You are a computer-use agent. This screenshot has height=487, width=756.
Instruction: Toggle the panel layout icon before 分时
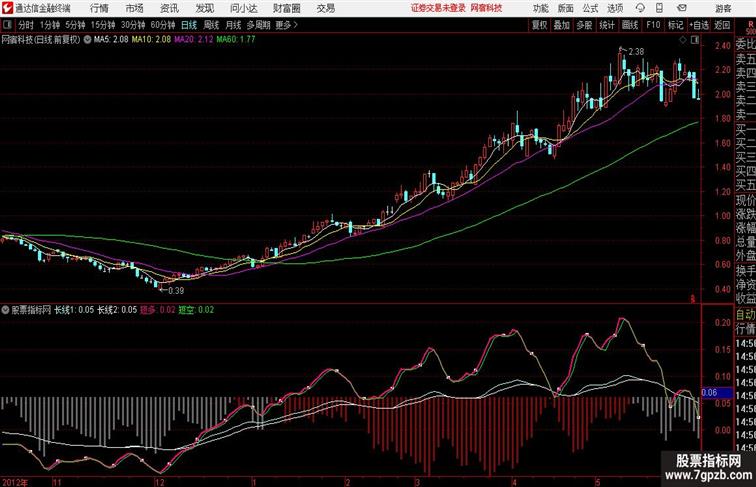[7, 25]
